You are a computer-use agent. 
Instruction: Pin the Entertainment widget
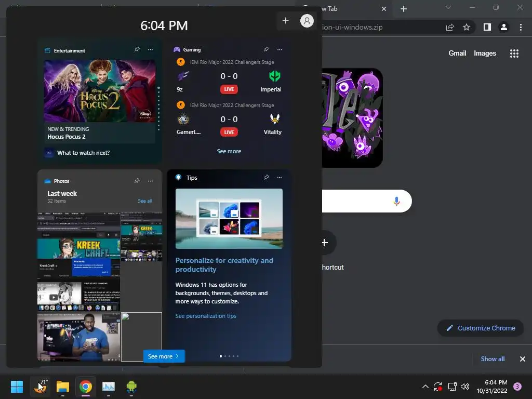tap(137, 49)
